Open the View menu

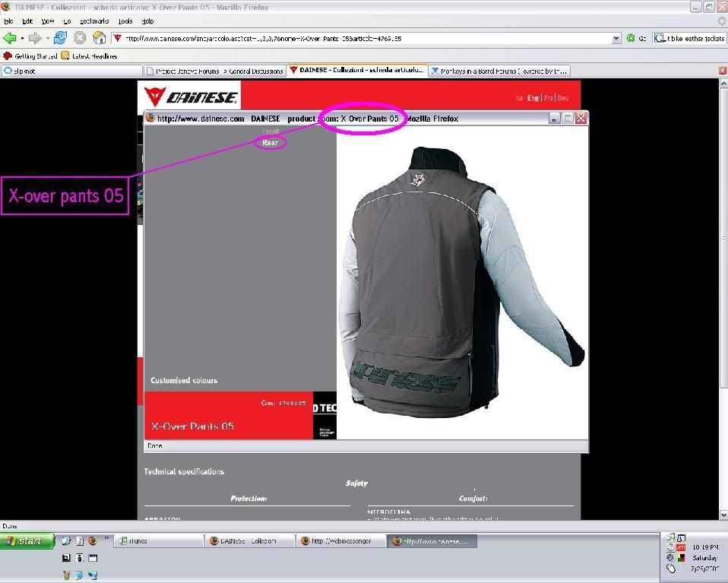[47, 21]
